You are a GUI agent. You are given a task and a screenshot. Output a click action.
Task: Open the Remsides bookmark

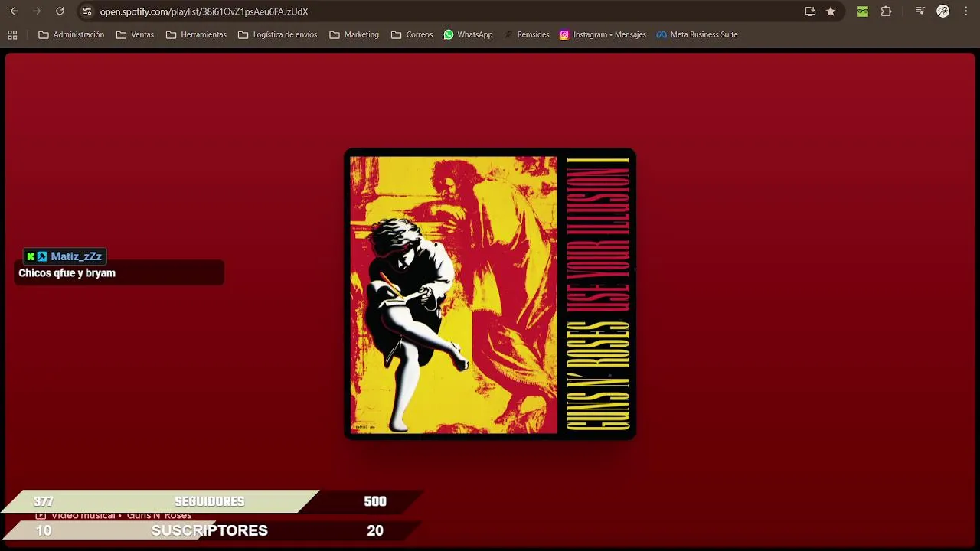[x=526, y=34]
